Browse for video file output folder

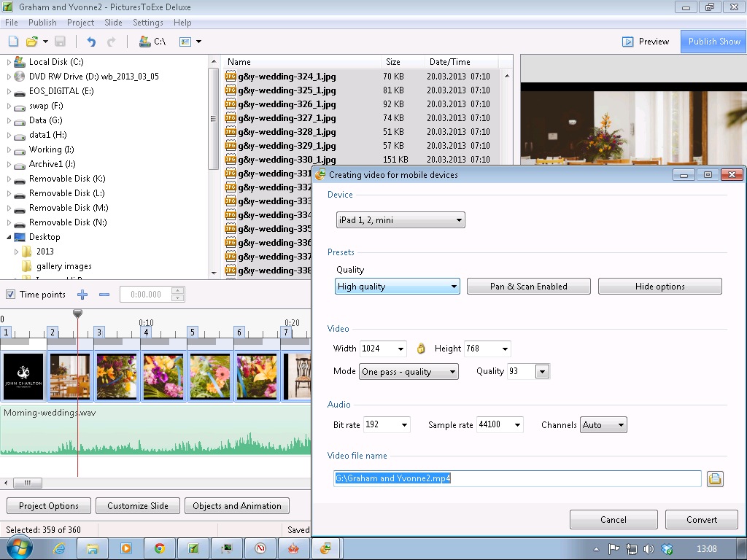click(715, 479)
